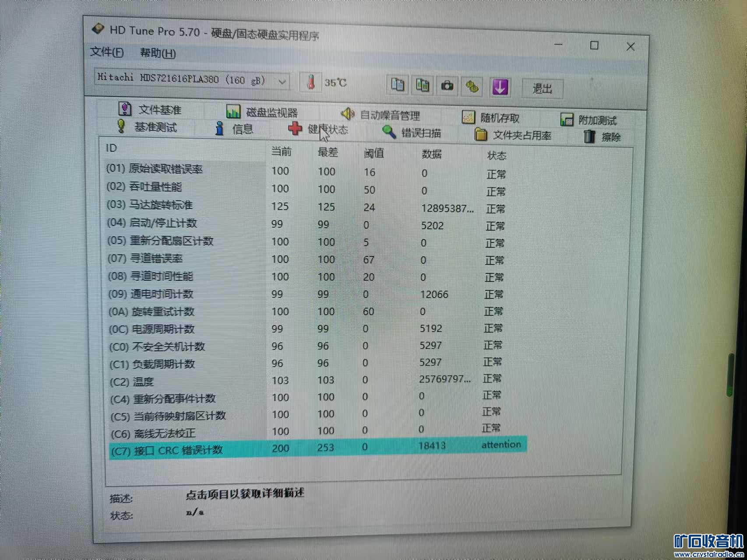The image size is (747, 560).
Task: Click the copy screenshot to clipboard icon
Action: 423,85
